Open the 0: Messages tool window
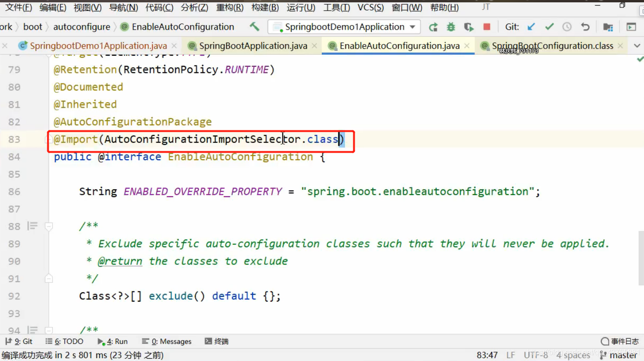644x361 pixels. point(166,341)
